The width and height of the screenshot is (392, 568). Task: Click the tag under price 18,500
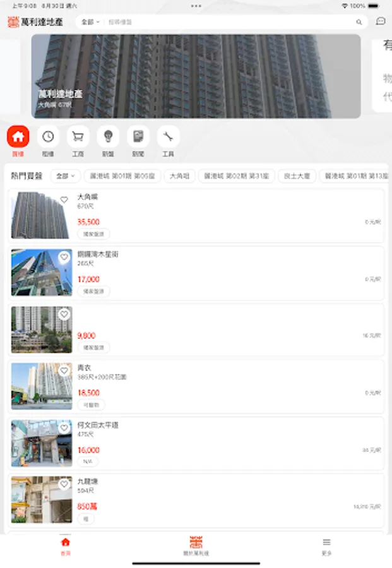[x=92, y=405]
